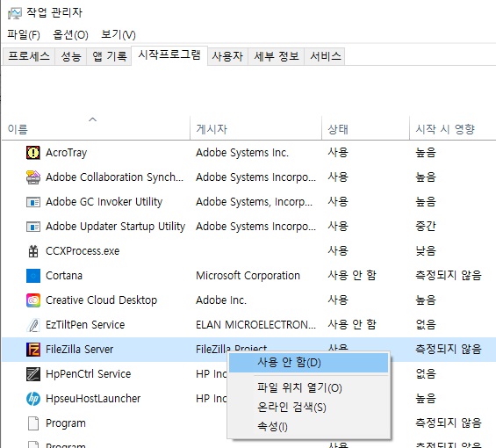Click the CCXProcess.exe icon

[33, 251]
